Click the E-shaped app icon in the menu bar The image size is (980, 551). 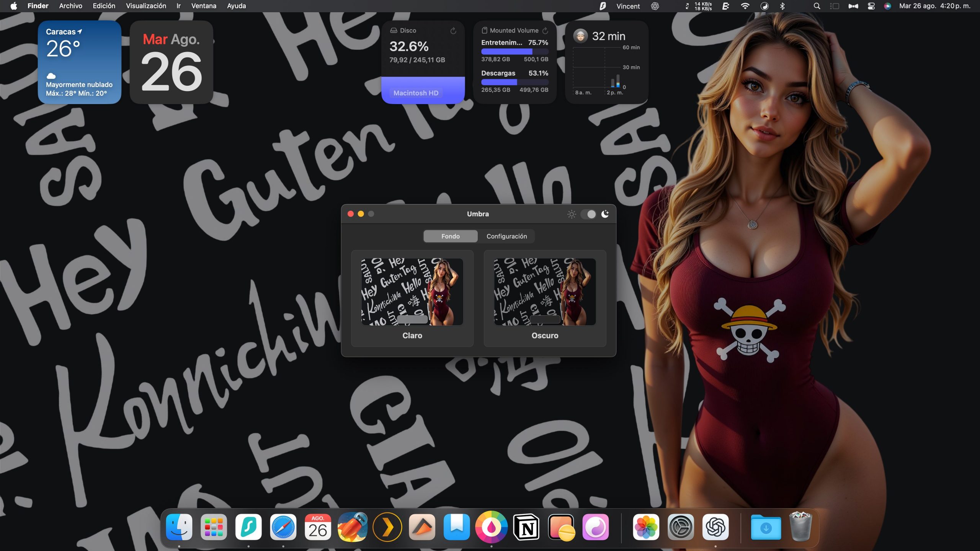(x=725, y=6)
